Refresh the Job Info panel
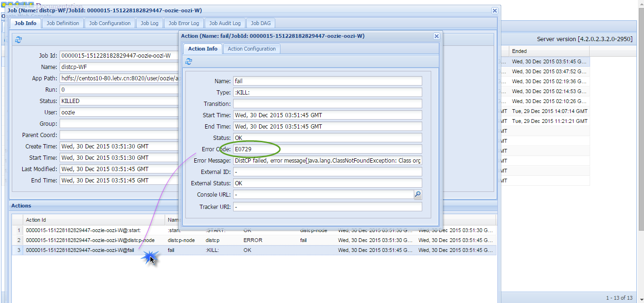Screen dimensions: 644x303 (18, 40)
